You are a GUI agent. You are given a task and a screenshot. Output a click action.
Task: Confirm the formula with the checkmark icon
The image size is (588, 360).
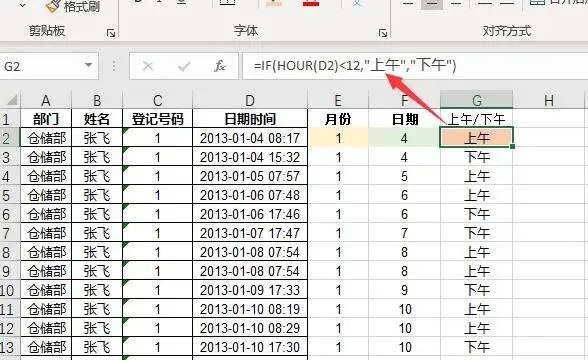pyautogui.click(x=184, y=66)
